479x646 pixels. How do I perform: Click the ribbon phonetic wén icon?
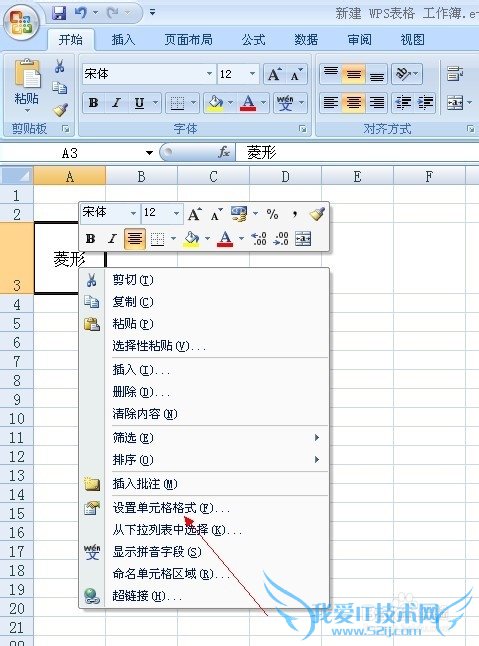click(285, 103)
